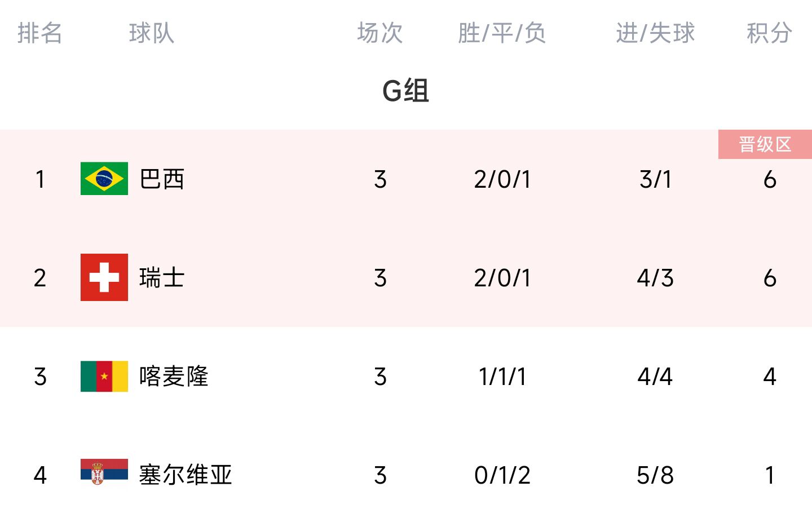The height and width of the screenshot is (522, 812).
Task: Click the 晋级区 badge
Action: (765, 144)
